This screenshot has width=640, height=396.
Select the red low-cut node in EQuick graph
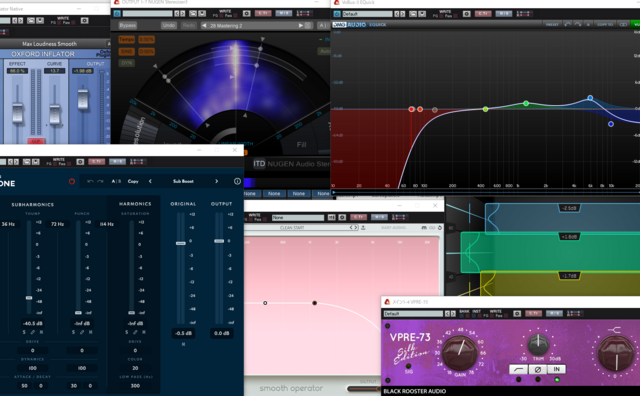pyautogui.click(x=411, y=109)
